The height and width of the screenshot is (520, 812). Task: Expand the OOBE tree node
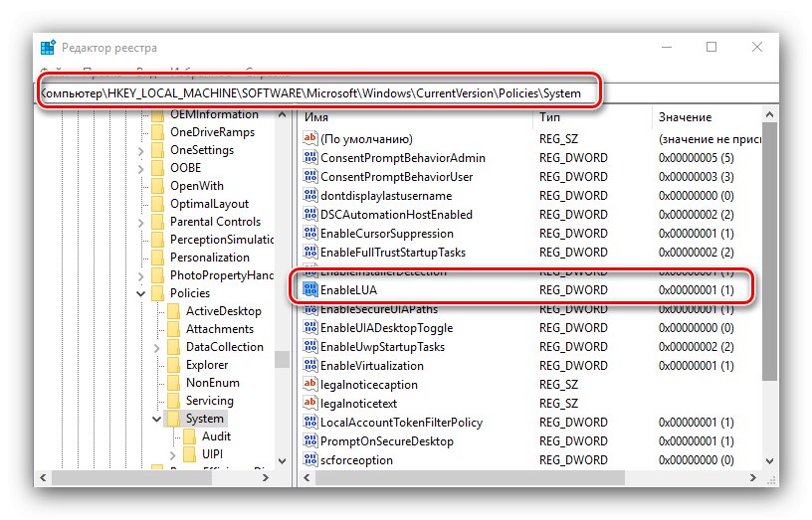141,169
